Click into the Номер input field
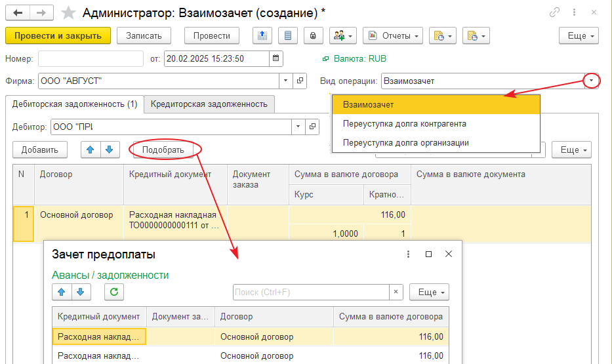Image resolution: width=612 pixels, height=364 pixels. pos(91,59)
